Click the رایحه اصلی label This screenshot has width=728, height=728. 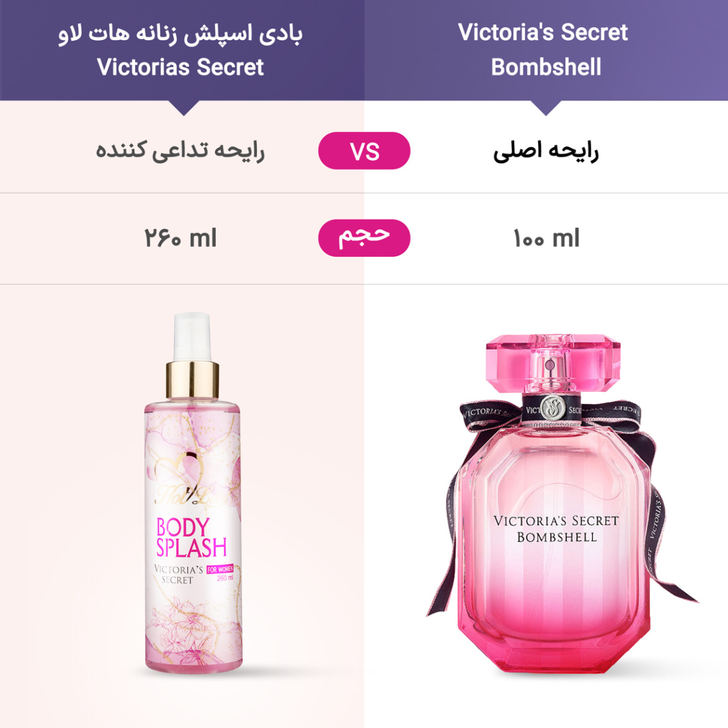tap(546, 152)
